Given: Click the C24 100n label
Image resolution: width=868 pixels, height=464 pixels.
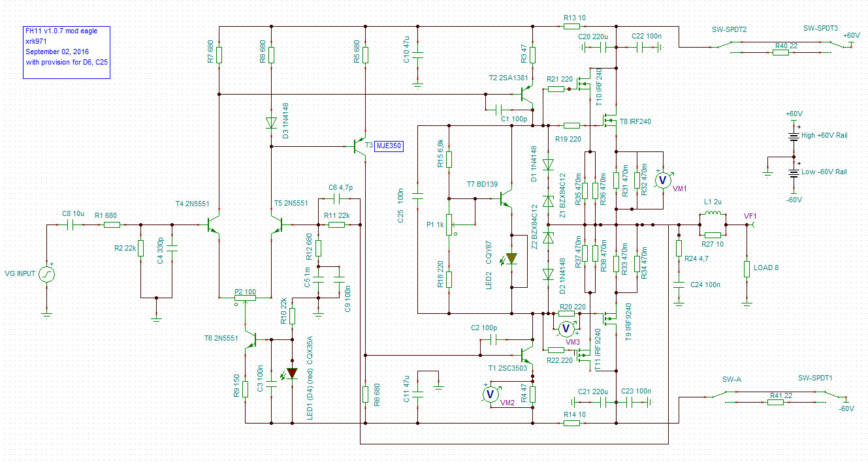Looking at the screenshot, I should pyautogui.click(x=705, y=285).
